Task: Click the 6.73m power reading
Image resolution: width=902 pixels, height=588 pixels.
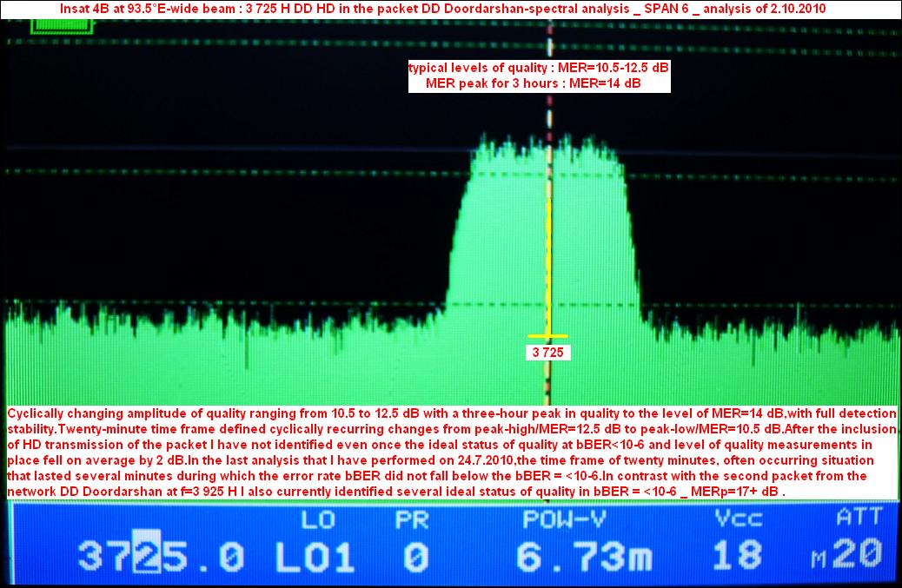Action: pos(583,555)
